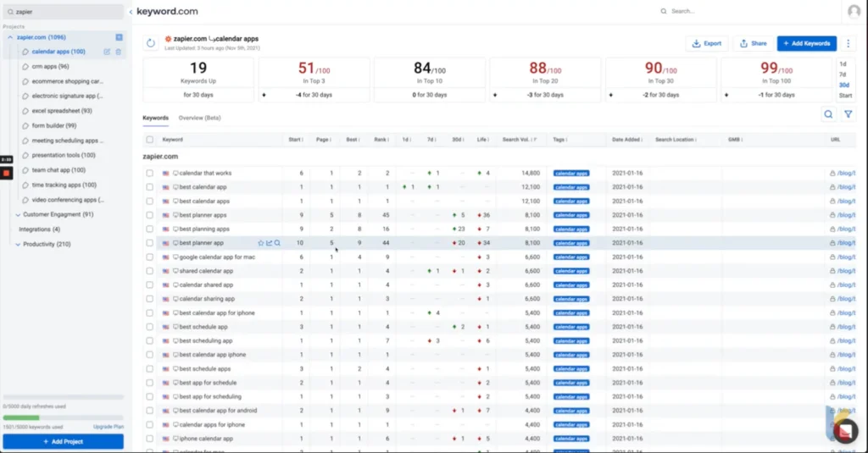Click the add-group icon next to zapier.com (1096)
868x453 pixels.
click(x=119, y=37)
